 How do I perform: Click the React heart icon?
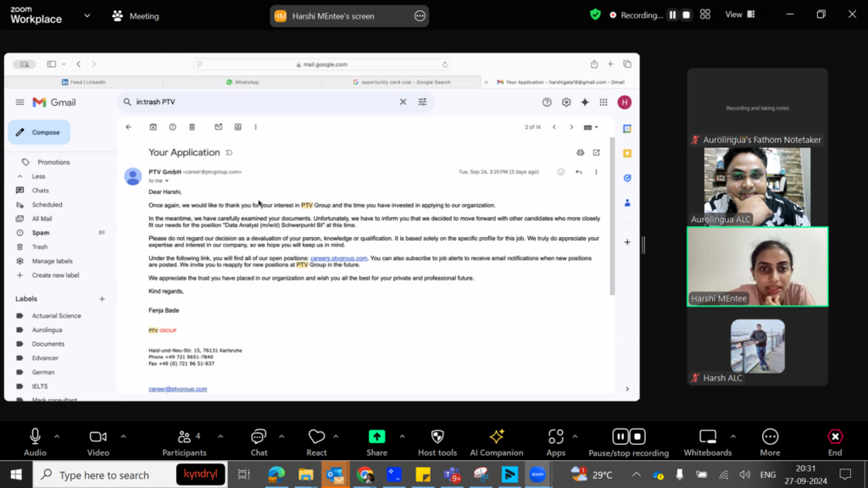coord(316,437)
